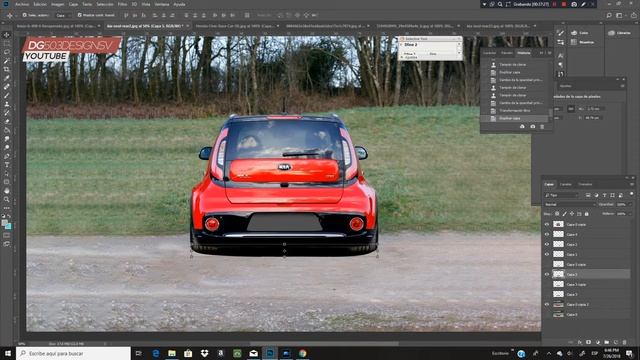Select the Hand tool
Screen dimensions: 640x360
[7, 191]
